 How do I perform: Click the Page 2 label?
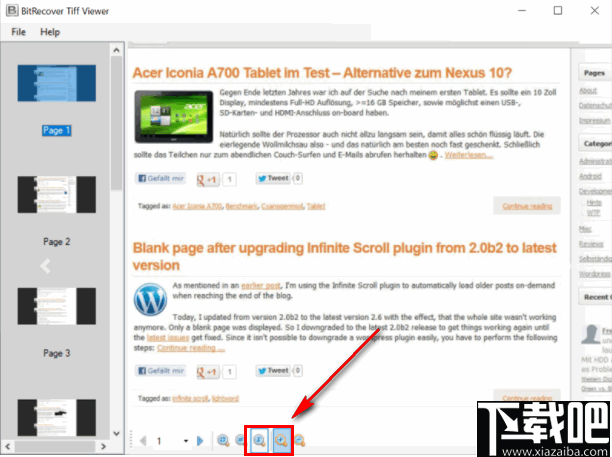tap(57, 242)
